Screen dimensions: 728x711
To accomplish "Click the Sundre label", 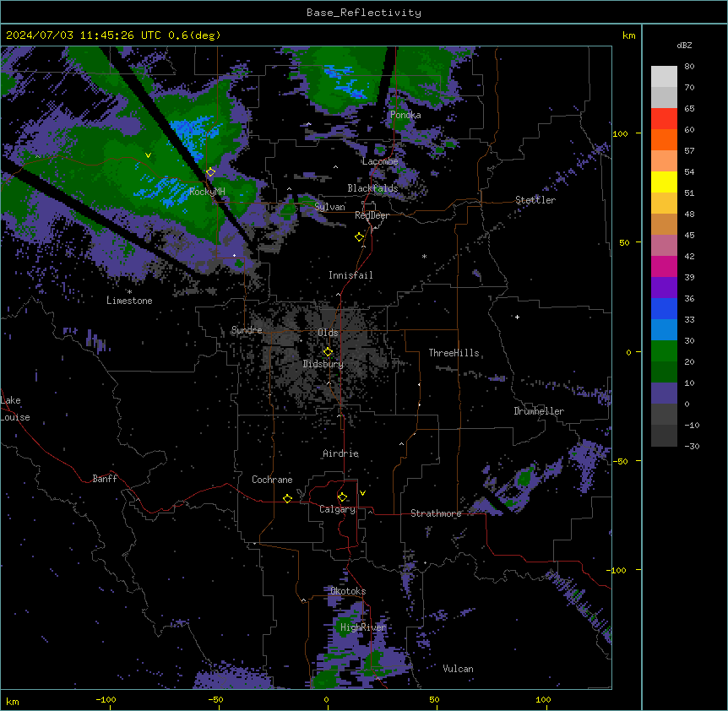I will [247, 330].
